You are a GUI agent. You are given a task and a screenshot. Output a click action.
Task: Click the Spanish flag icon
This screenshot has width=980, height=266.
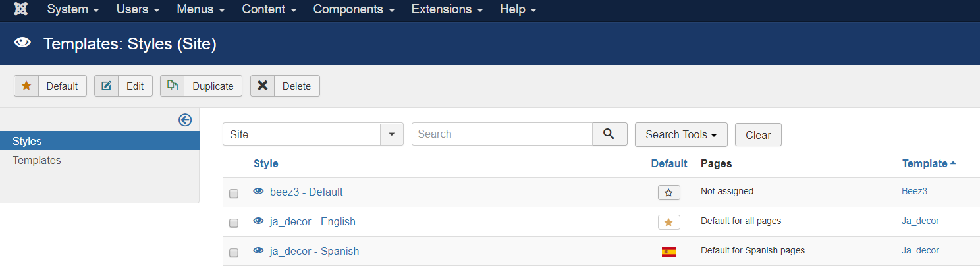668,252
